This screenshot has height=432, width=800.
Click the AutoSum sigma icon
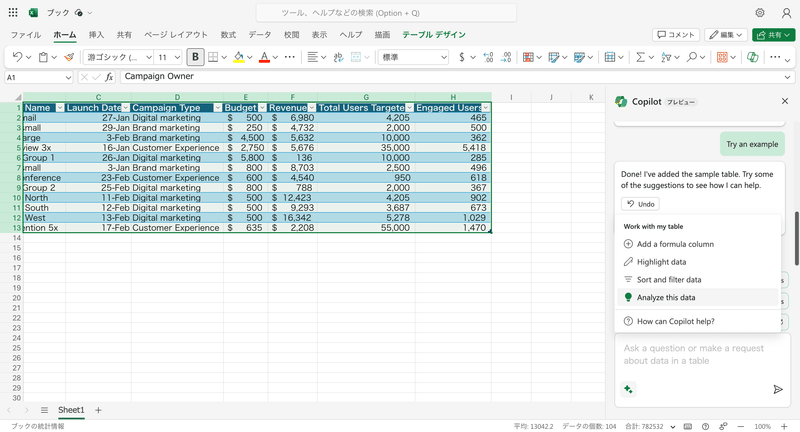640,57
